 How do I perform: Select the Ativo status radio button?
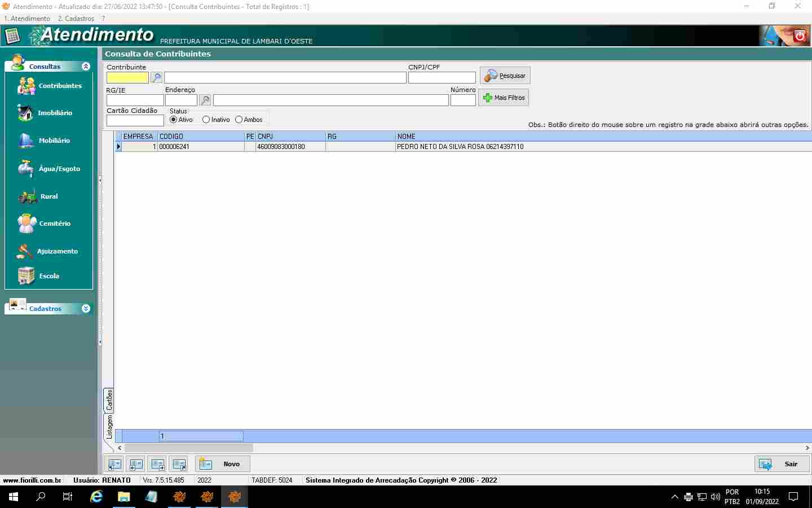coord(174,120)
